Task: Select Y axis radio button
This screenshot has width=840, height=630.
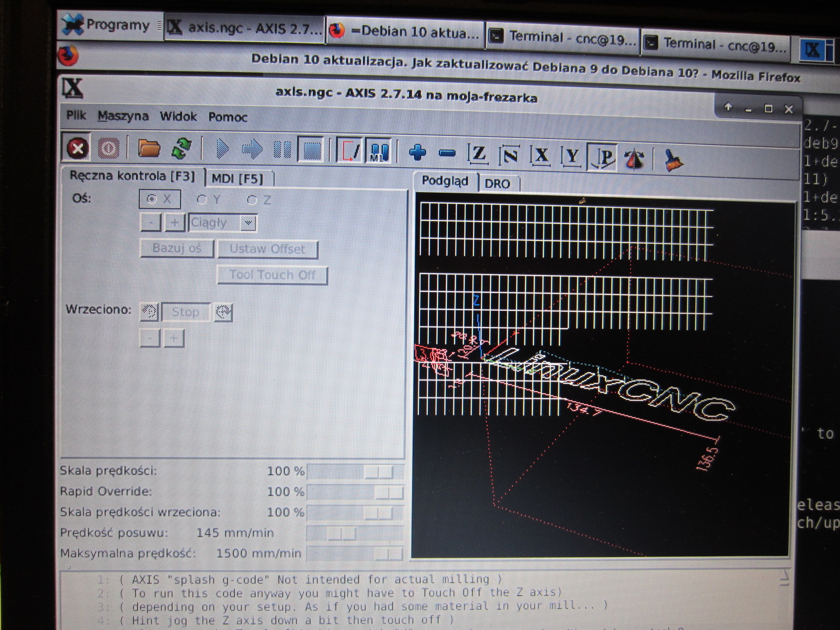Action: (208, 199)
